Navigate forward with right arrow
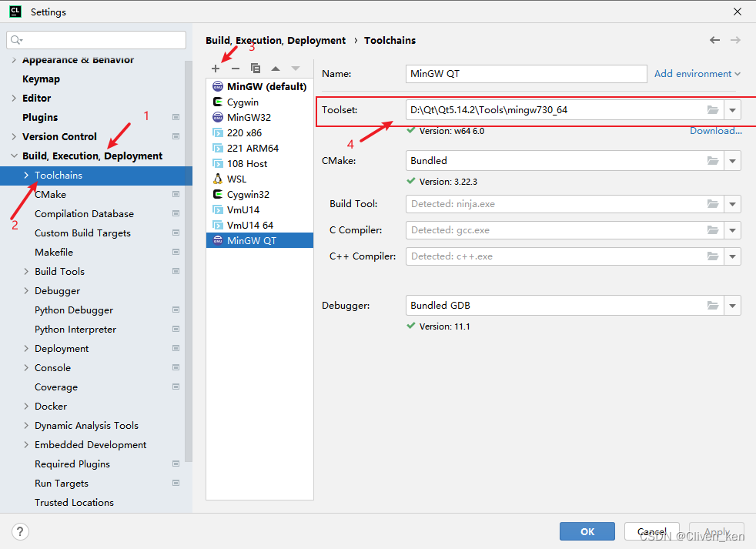The height and width of the screenshot is (549, 756). (x=735, y=40)
